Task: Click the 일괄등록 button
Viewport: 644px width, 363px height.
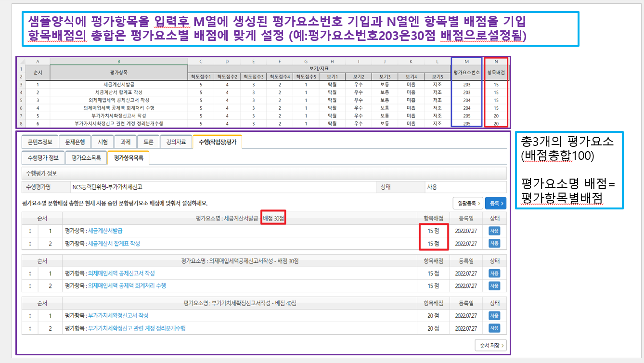Action: click(x=467, y=204)
